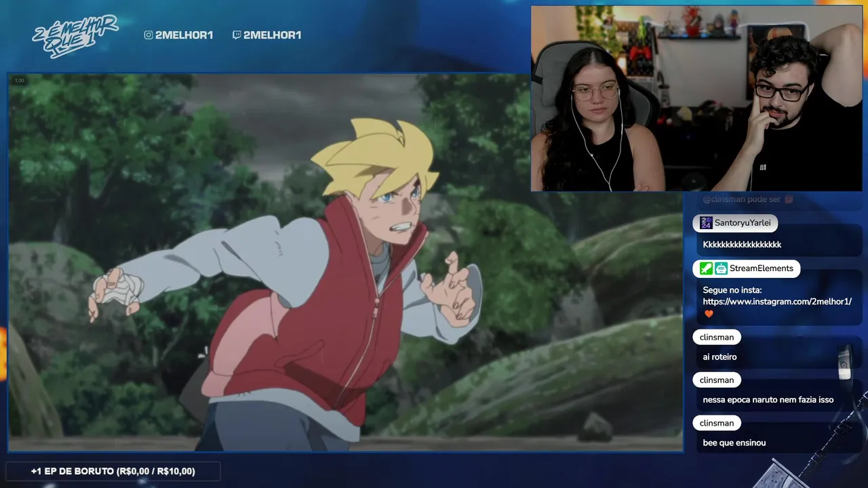Click the 'Segue no insta:' message text
The height and width of the screenshot is (488, 868).
click(732, 290)
